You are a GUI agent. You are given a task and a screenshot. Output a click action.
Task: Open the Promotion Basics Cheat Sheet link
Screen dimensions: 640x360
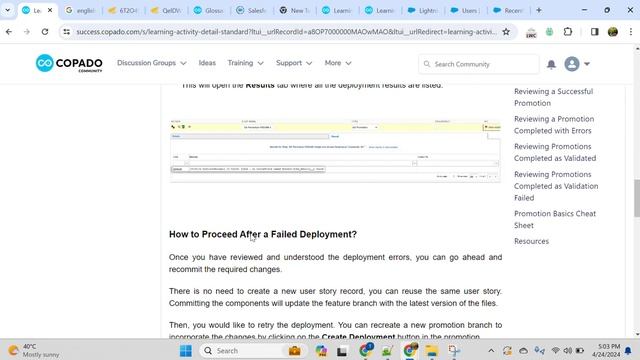click(x=555, y=220)
